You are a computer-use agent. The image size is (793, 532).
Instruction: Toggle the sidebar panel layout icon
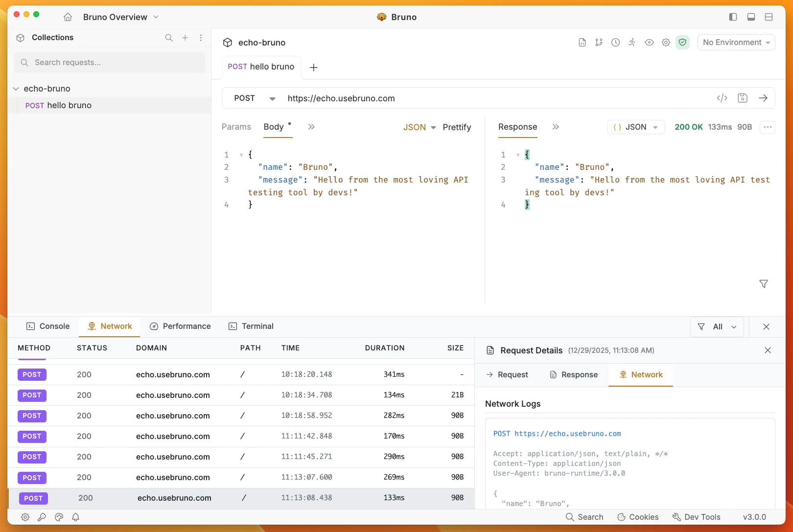[x=733, y=17]
